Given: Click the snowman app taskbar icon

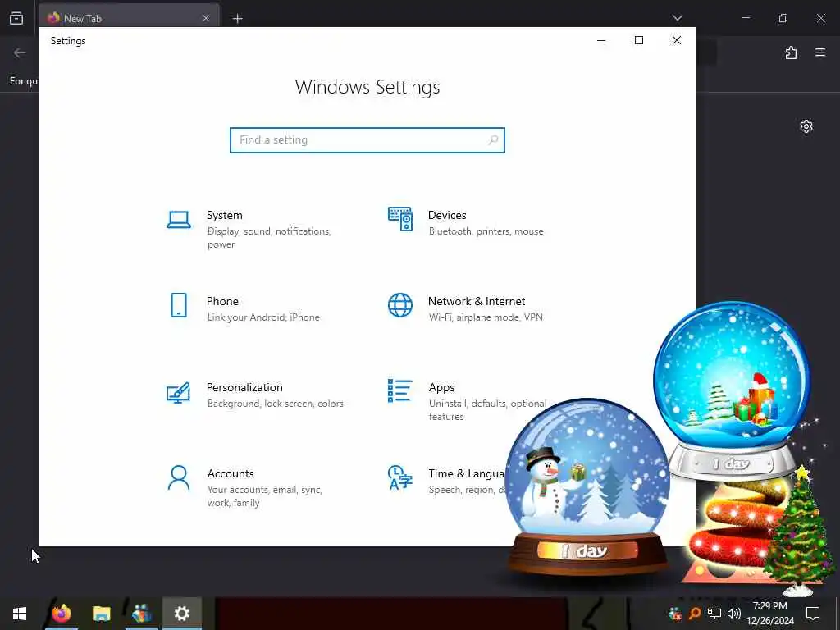Looking at the screenshot, I should tap(141, 614).
